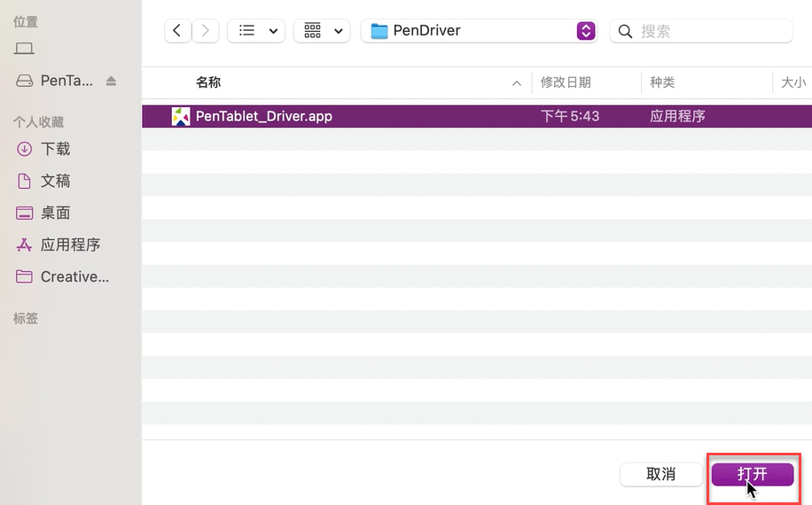
Task: Open the 文稿 sidebar folder
Action: (x=56, y=181)
